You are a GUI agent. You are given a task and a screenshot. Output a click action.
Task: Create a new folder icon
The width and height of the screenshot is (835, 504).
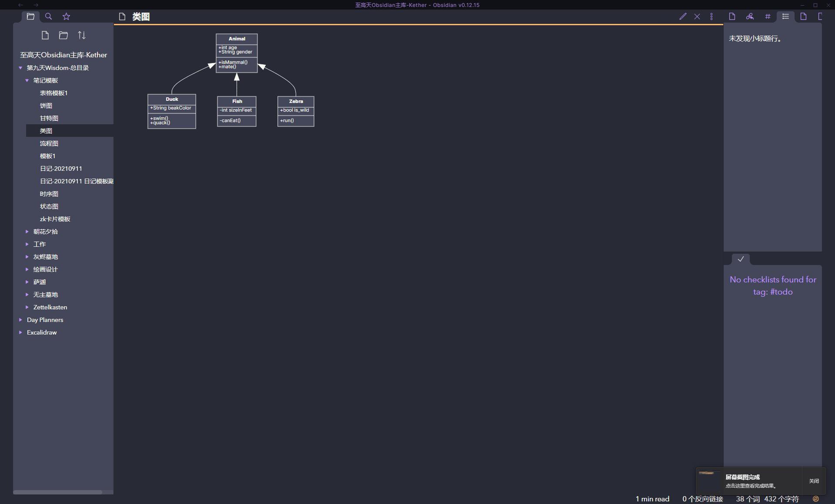tap(63, 35)
